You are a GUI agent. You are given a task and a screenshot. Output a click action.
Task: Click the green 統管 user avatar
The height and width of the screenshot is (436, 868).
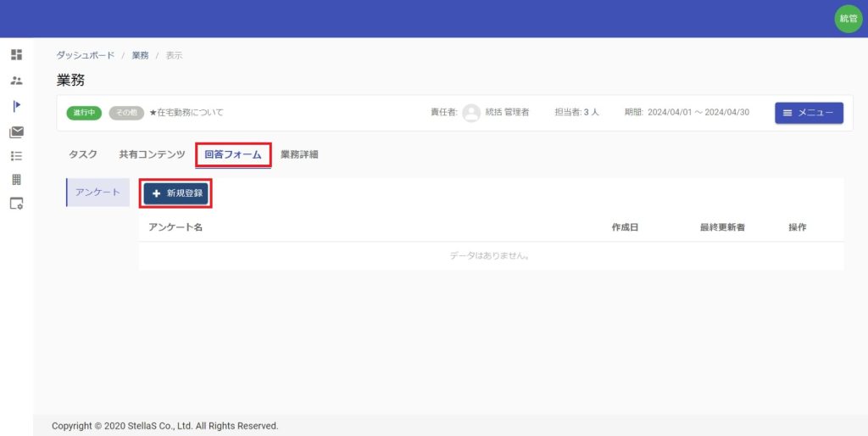pyautogui.click(x=848, y=19)
